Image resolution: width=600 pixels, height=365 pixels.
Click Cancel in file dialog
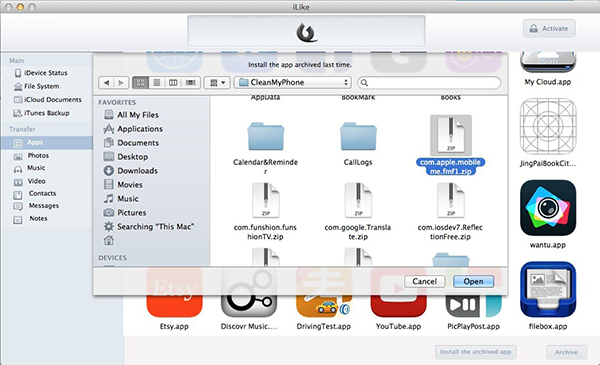point(424,282)
